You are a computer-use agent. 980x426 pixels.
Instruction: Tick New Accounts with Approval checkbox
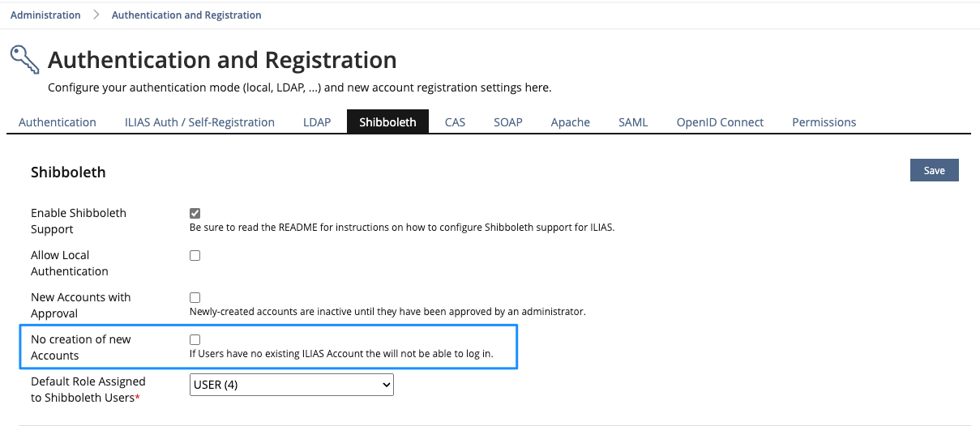[x=195, y=298]
